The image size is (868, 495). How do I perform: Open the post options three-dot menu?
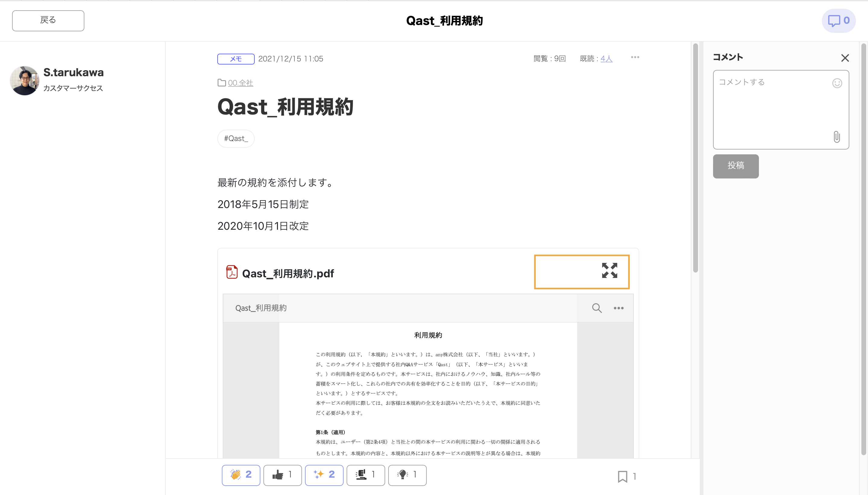point(635,57)
